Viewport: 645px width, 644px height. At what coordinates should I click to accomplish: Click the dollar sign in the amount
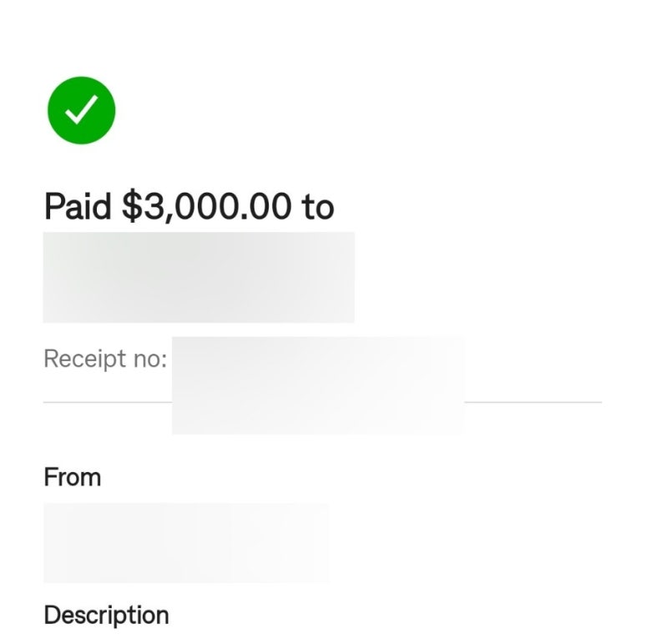[x=131, y=205]
